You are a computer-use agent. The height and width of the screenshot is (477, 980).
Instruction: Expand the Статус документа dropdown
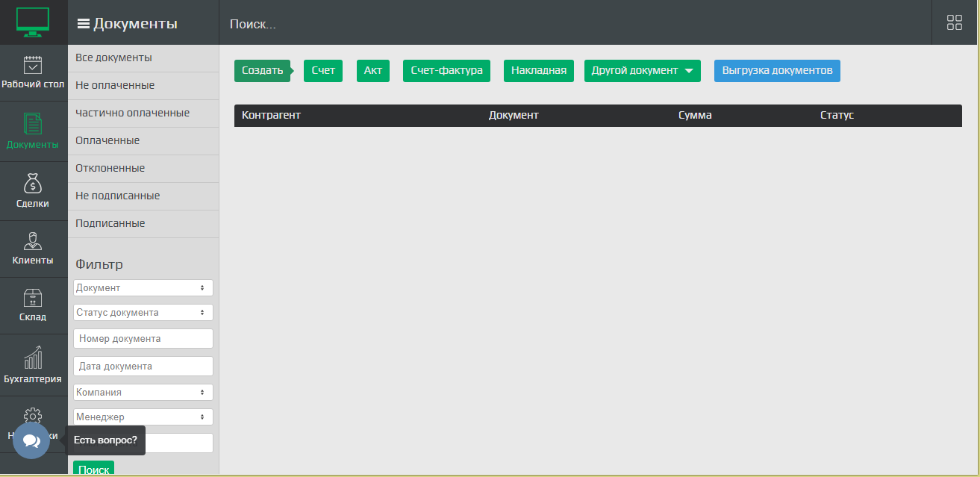(x=143, y=312)
